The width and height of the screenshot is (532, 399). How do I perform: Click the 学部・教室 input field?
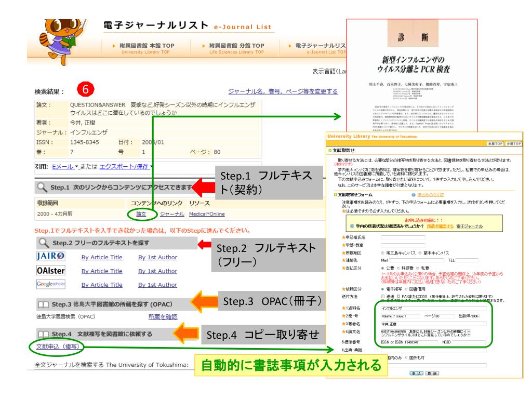coord(403,245)
